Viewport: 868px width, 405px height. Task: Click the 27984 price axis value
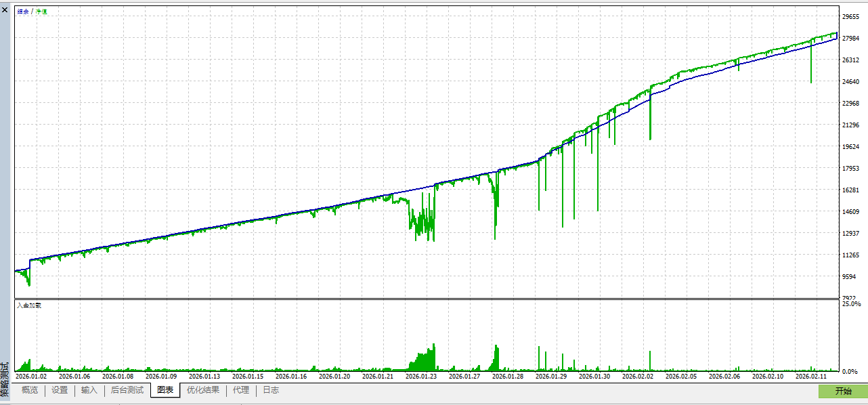click(x=850, y=39)
